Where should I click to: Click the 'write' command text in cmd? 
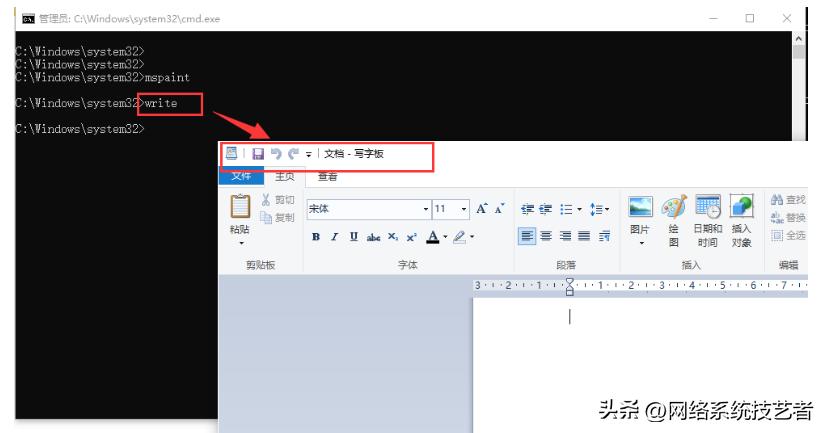[161, 103]
